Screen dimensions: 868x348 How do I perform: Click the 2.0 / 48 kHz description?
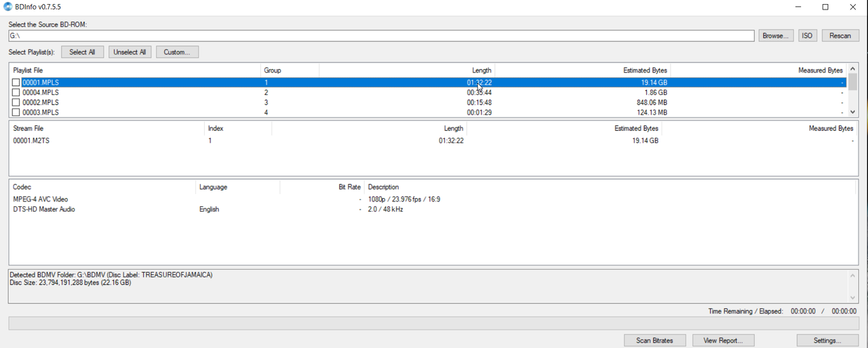385,210
